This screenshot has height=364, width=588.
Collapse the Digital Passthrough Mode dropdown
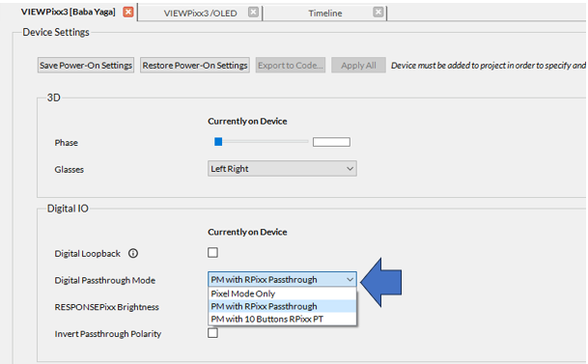[x=282, y=280]
